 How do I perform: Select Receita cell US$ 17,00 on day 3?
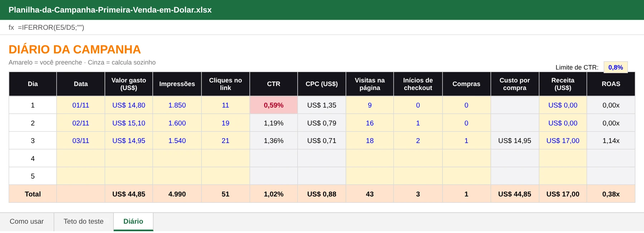click(x=563, y=141)
